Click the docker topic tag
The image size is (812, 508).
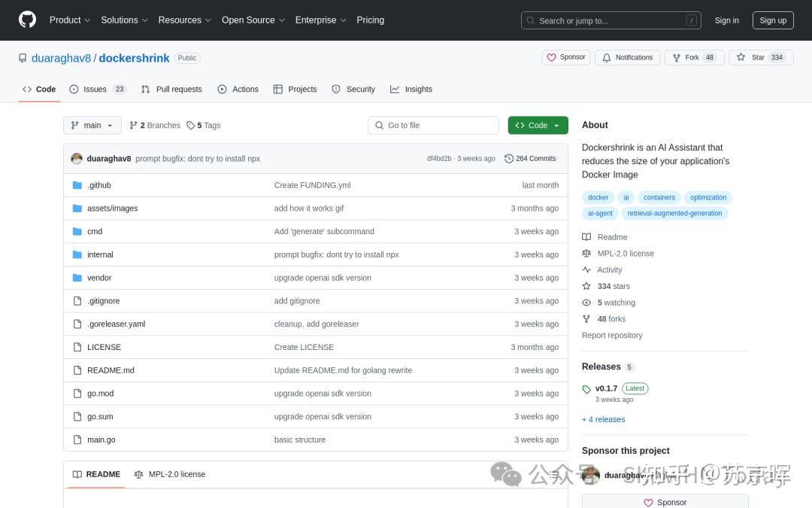point(598,197)
